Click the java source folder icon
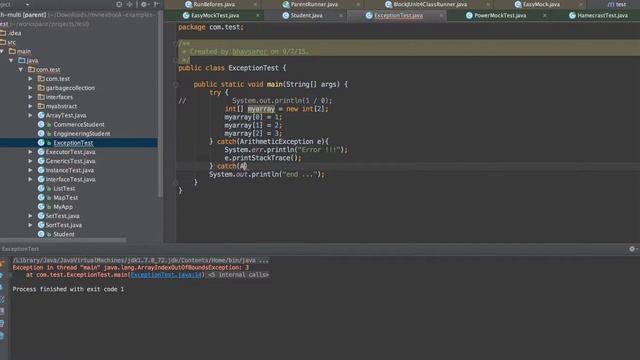 coord(22,60)
